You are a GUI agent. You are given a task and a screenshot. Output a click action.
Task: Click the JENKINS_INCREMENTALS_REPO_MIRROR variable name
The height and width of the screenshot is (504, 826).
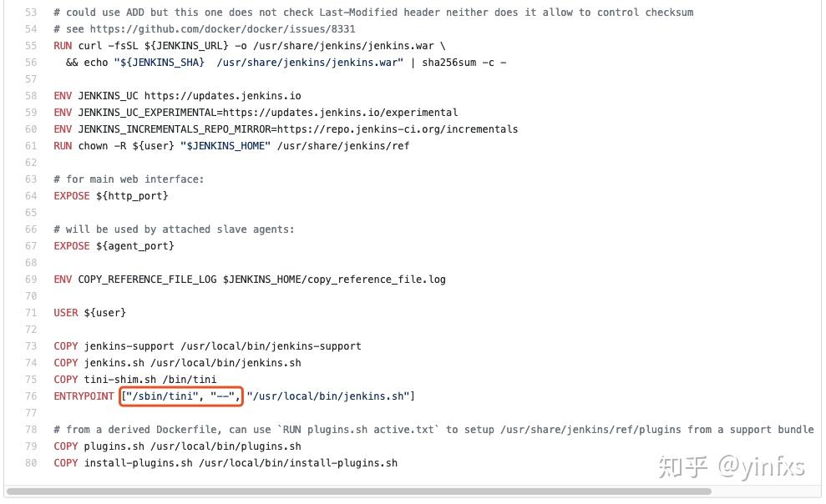coord(173,129)
